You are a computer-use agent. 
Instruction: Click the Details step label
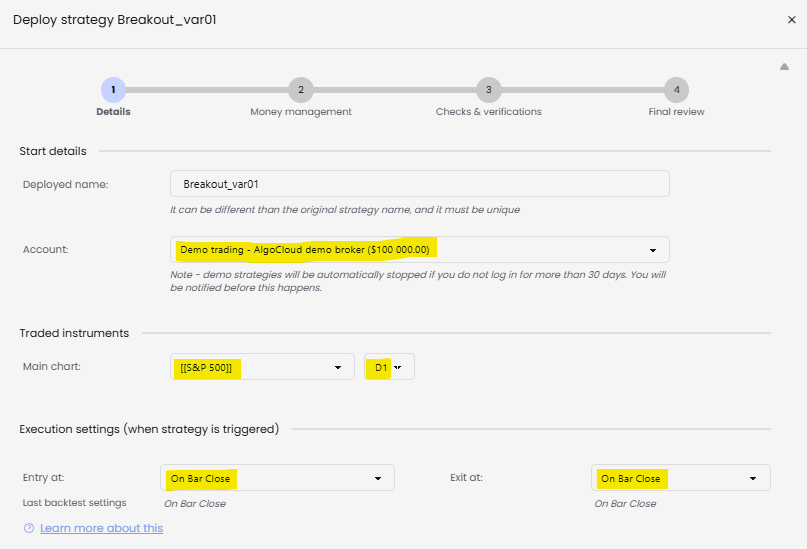click(x=113, y=112)
